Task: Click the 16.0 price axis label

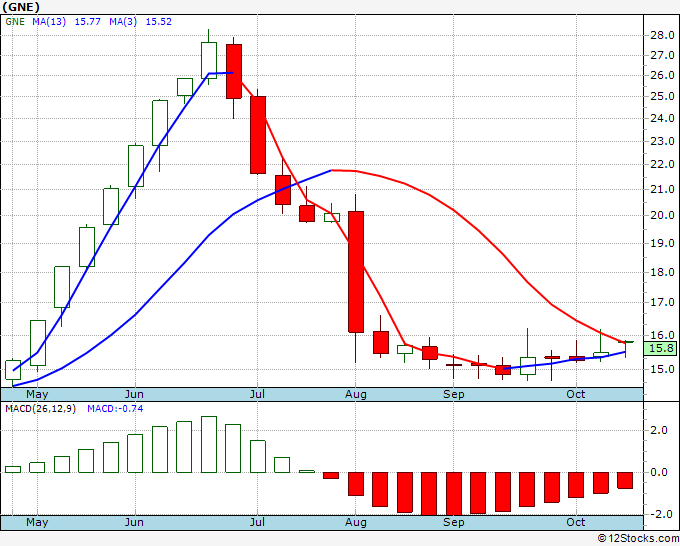Action: (x=662, y=335)
